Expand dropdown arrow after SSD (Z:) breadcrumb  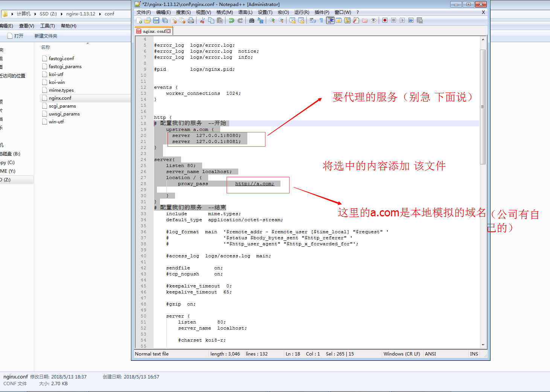tap(61, 14)
